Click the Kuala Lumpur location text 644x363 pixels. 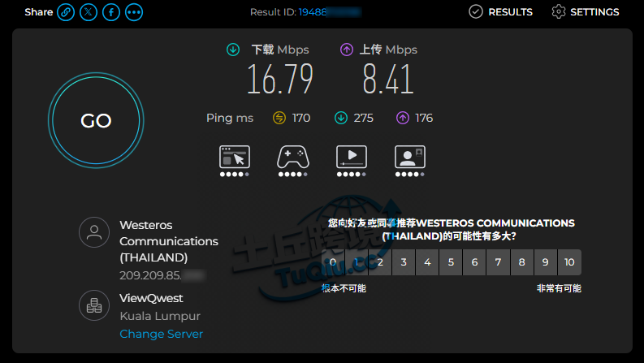(160, 316)
